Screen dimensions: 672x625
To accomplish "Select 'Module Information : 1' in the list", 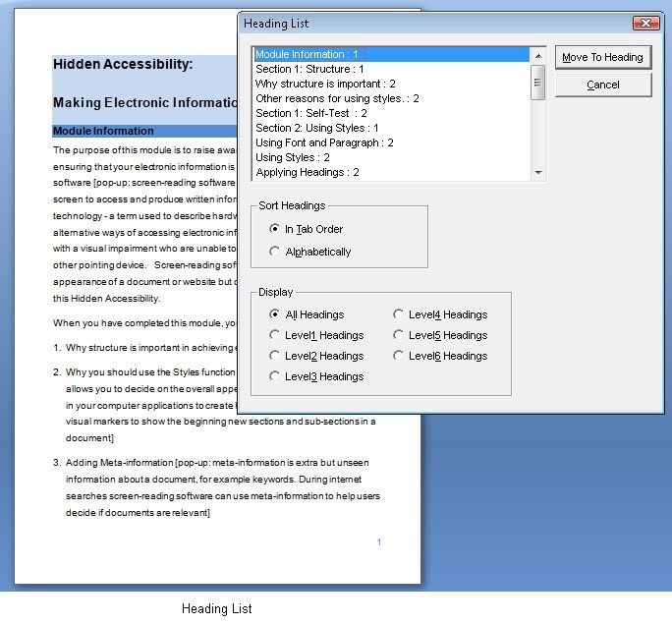I will point(392,54).
